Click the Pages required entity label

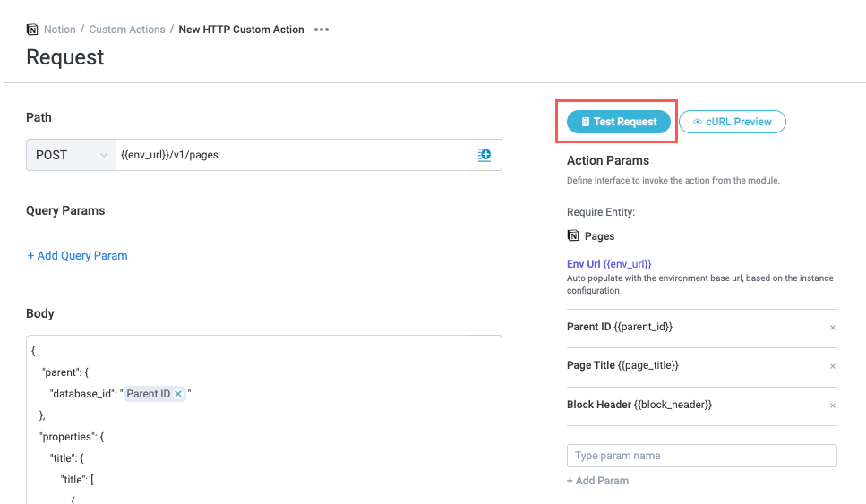point(599,236)
